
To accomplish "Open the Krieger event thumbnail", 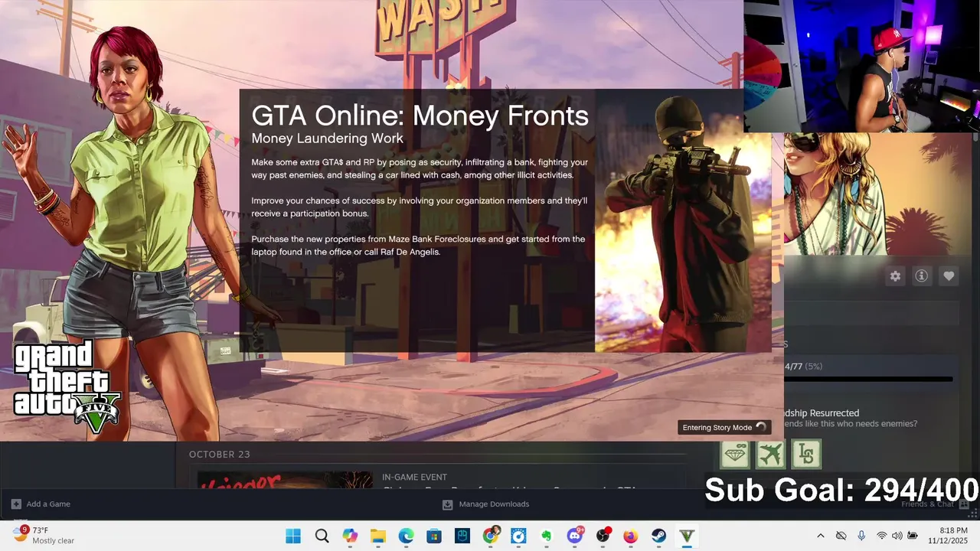I will [285, 480].
